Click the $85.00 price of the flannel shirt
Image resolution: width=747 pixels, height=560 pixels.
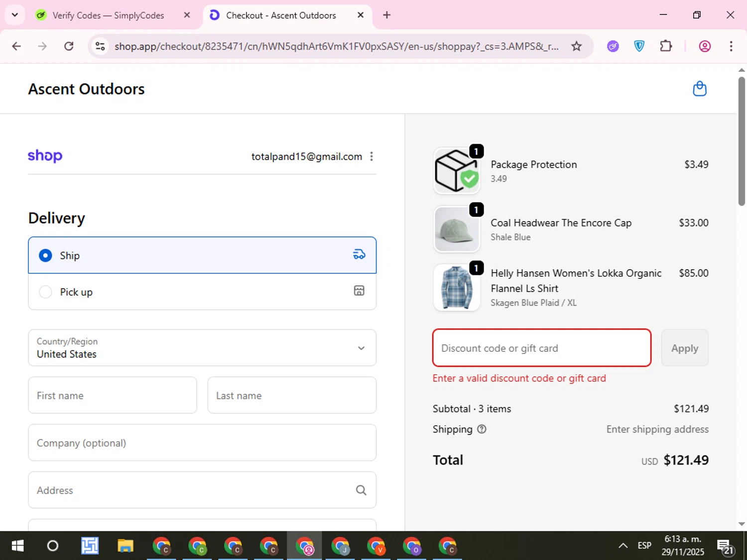click(693, 273)
